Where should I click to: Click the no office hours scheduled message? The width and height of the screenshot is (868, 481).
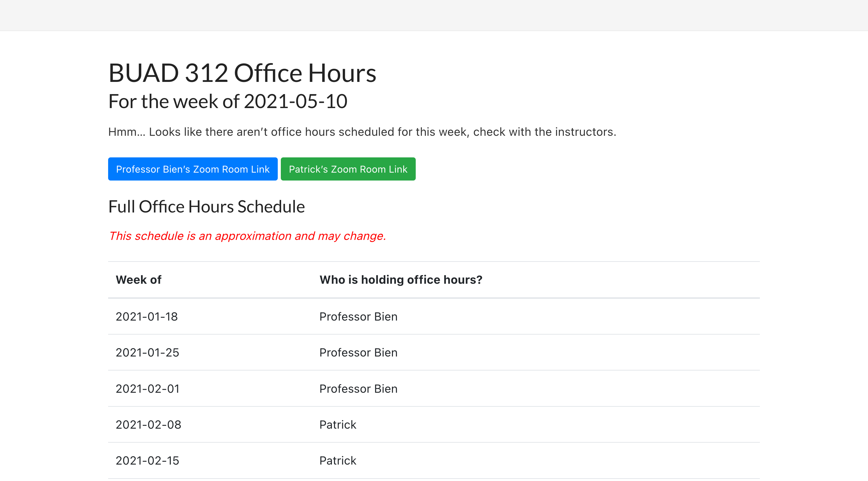coord(362,132)
